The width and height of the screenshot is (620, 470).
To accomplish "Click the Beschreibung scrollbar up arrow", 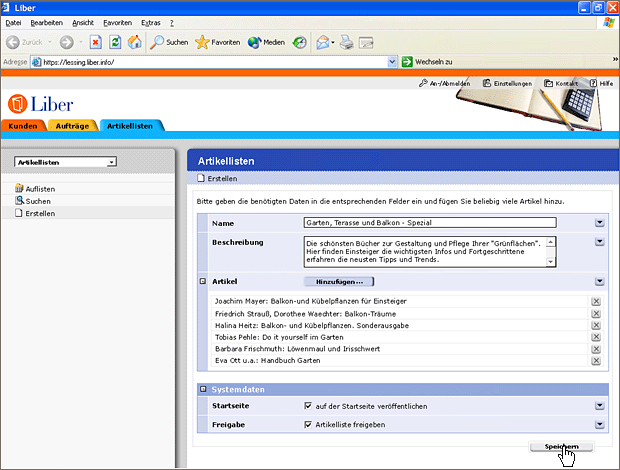I will click(x=550, y=242).
